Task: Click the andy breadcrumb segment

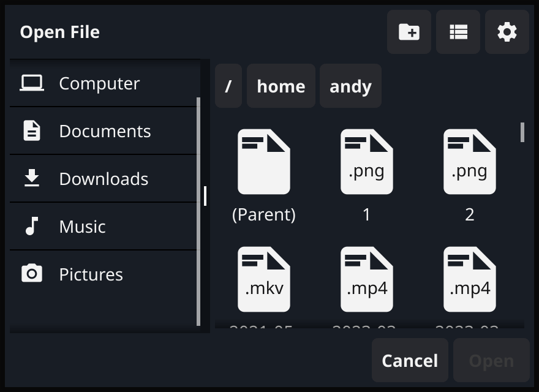Action: (350, 86)
